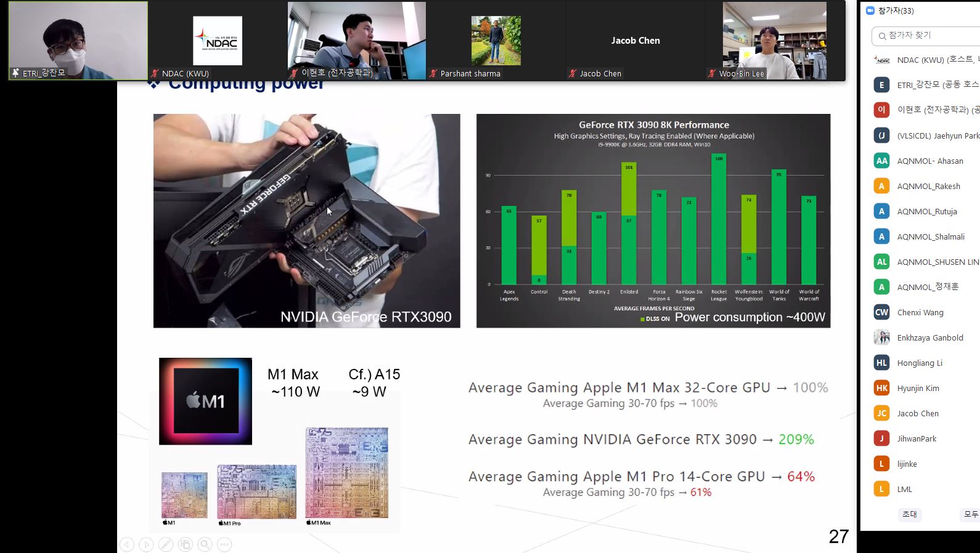
Task: Activate the slideshow zoom magnifier icon
Action: (x=205, y=544)
